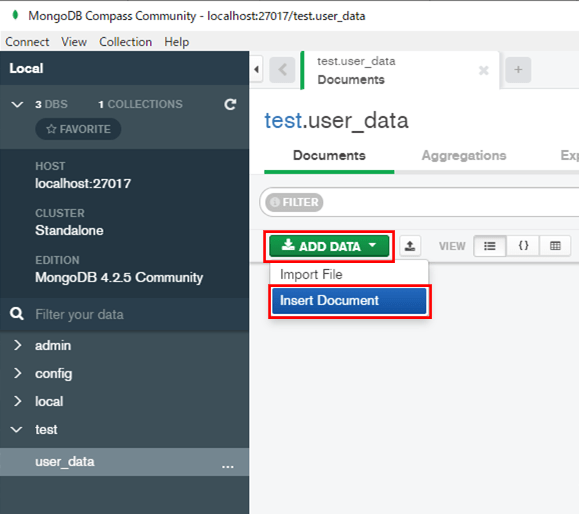Select the config database name
579x514 pixels.
point(54,374)
